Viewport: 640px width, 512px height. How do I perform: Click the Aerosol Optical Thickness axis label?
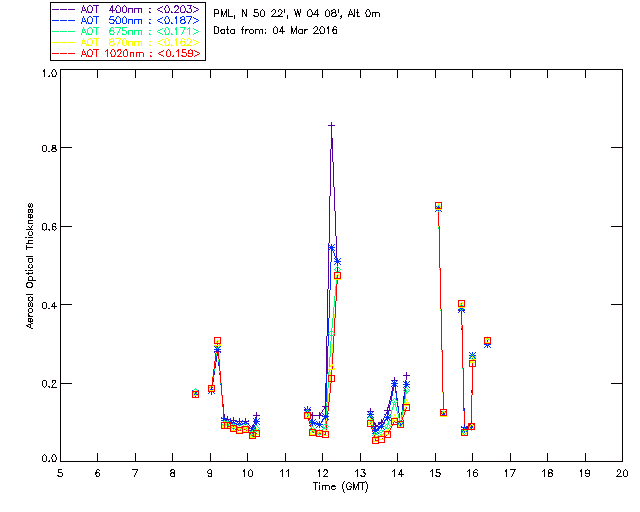click(30, 266)
